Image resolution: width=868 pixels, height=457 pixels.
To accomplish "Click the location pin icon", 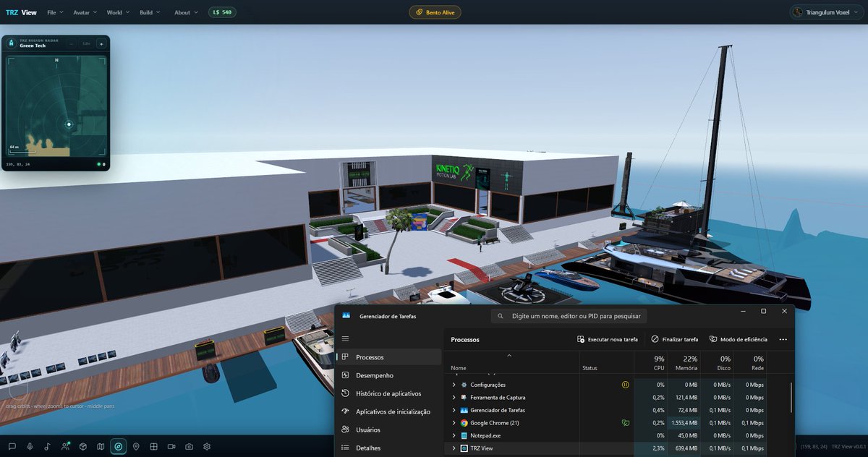I will point(136,447).
